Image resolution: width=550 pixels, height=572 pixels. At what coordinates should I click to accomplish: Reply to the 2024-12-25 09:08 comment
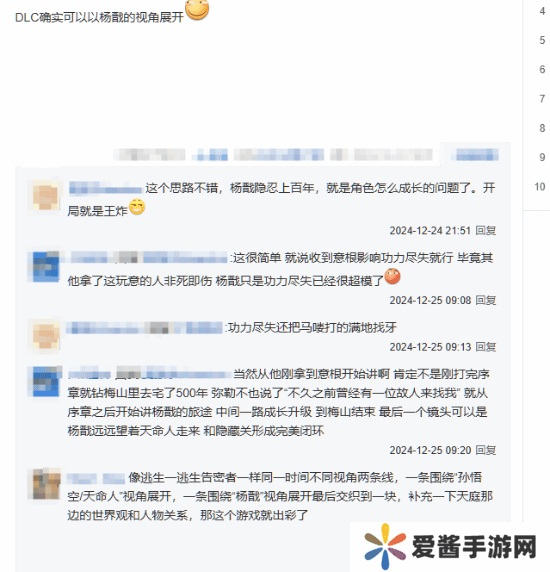pos(485,300)
